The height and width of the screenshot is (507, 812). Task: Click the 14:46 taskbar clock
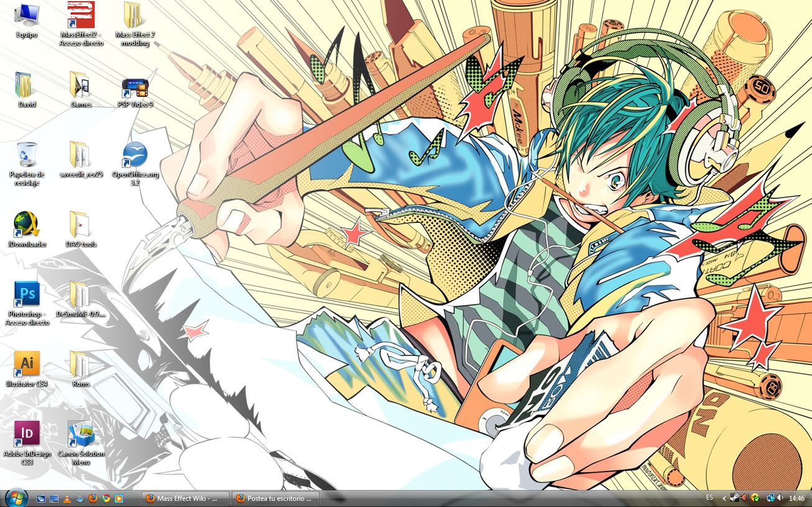(796, 498)
